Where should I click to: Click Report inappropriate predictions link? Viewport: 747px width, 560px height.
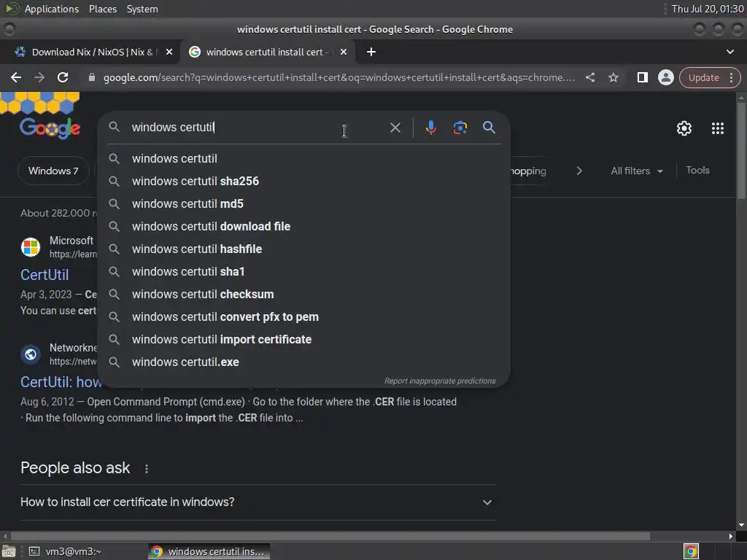(440, 381)
